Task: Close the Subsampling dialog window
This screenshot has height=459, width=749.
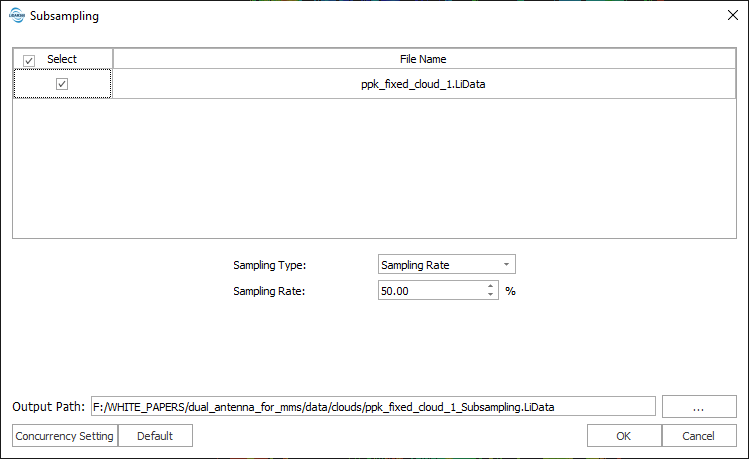Action: (x=727, y=16)
